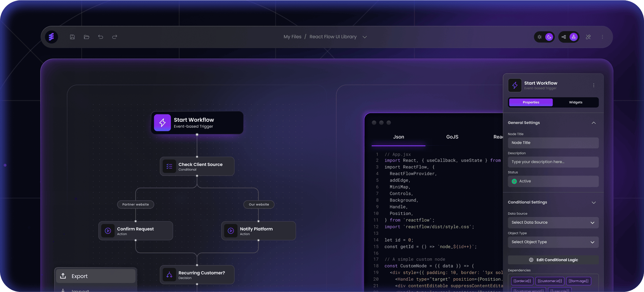Redo the last action
This screenshot has height=292, width=644.
[115, 37]
